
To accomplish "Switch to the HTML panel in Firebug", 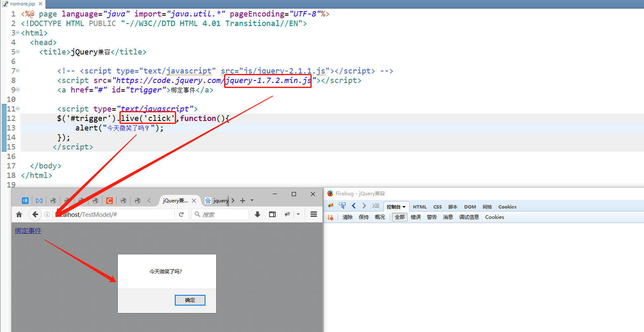I will [420, 207].
